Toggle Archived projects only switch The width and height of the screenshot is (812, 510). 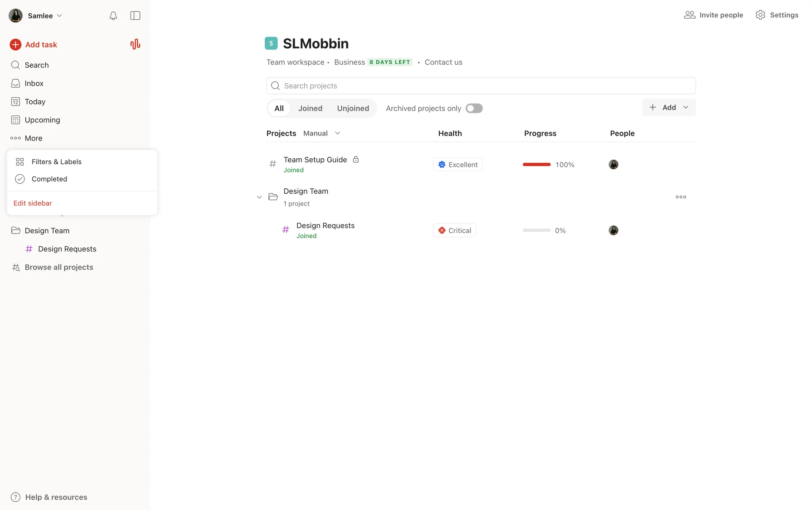[474, 108]
